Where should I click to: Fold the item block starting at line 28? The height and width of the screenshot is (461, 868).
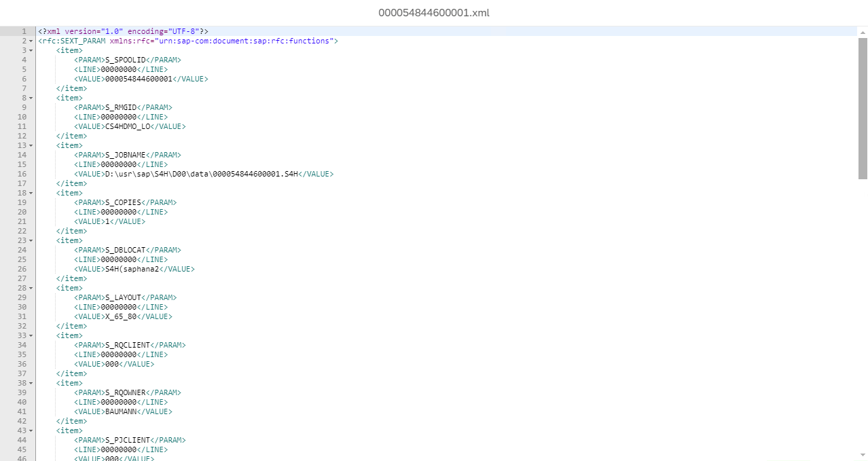pos(31,288)
